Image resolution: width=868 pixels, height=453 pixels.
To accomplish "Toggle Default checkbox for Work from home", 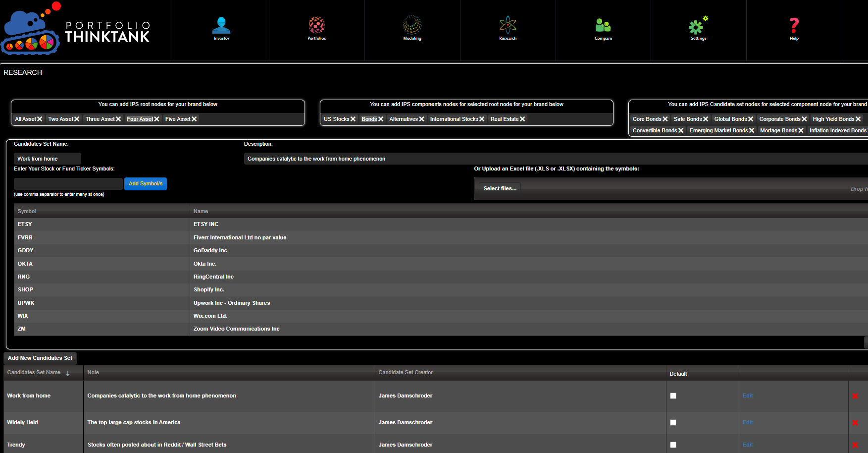I will [673, 396].
